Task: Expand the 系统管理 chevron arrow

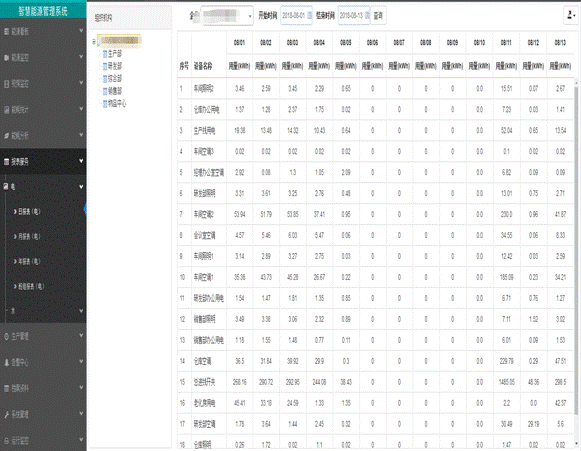Action: pyautogui.click(x=81, y=414)
